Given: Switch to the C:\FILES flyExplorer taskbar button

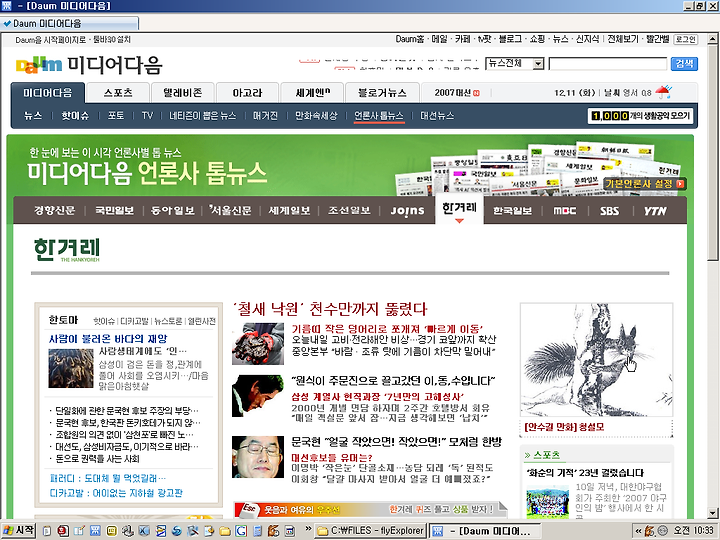Looking at the screenshot, I should click(371, 531).
